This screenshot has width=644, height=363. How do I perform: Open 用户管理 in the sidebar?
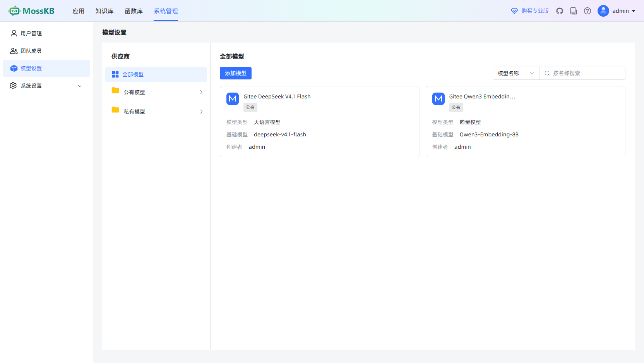point(46,33)
